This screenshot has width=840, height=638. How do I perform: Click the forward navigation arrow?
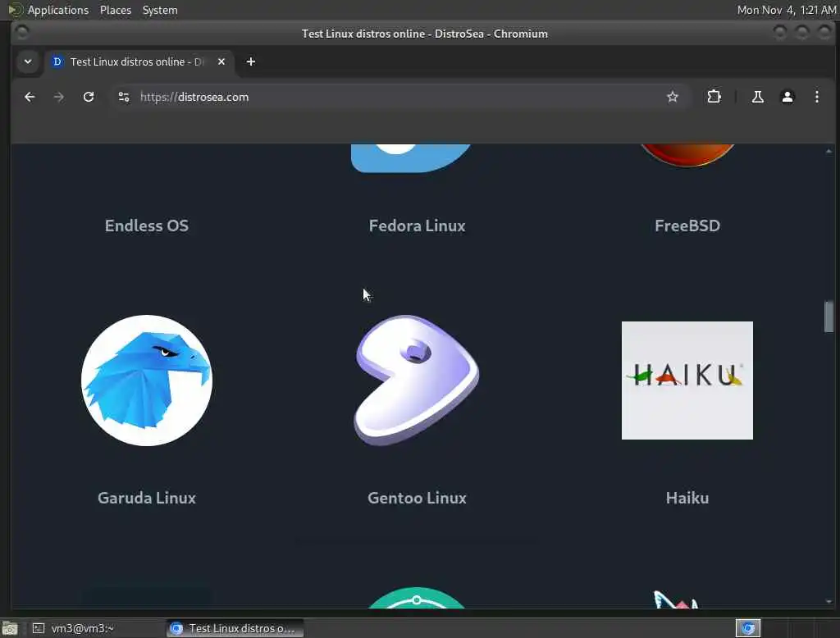[59, 97]
